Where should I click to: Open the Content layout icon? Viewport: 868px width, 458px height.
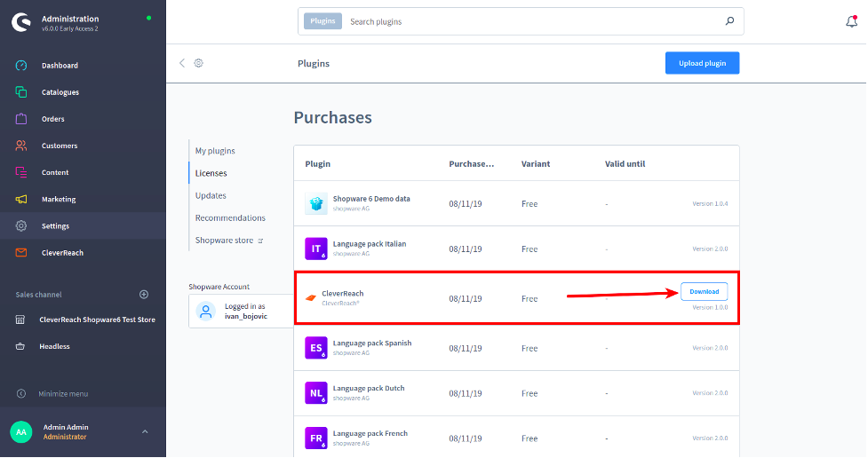tap(21, 172)
